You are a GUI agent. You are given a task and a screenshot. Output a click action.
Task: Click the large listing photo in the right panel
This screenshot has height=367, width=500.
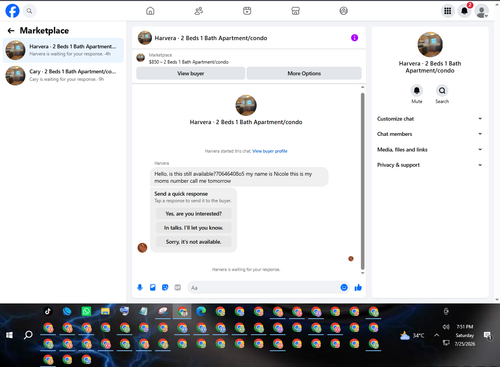430,44
